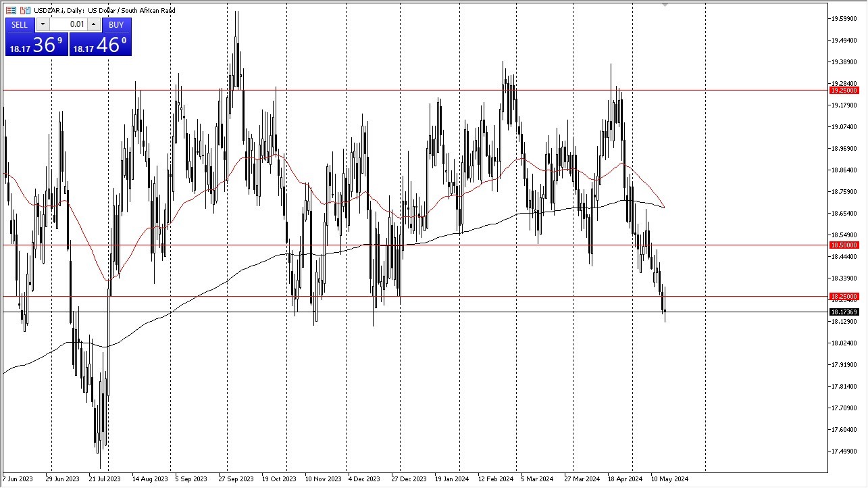Viewport: 868px width, 488px height.
Task: Click the current price label 18.17369
Action: (x=844, y=312)
